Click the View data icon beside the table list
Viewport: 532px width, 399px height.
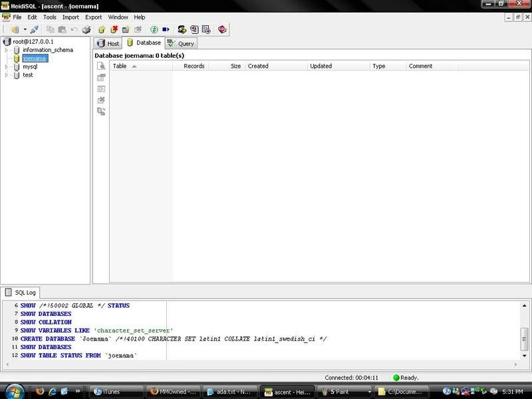tap(101, 66)
